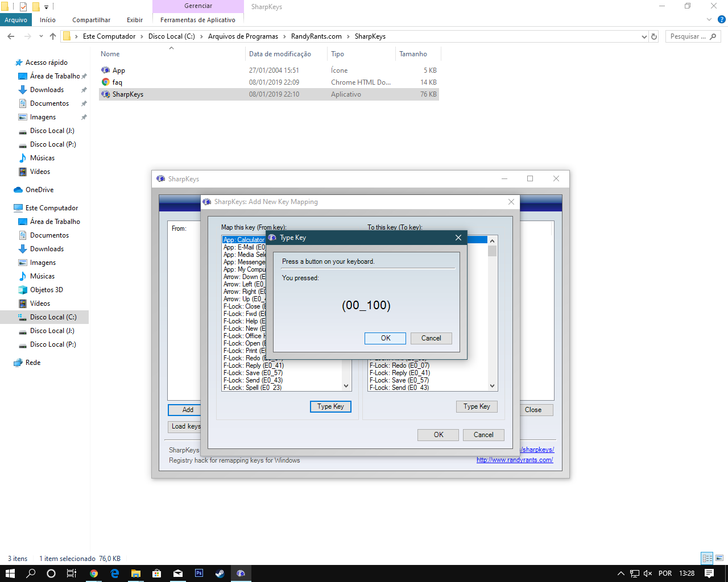Screen dimensions: 728x582
Task: Open Chrome from the taskbar
Action: 94,573
